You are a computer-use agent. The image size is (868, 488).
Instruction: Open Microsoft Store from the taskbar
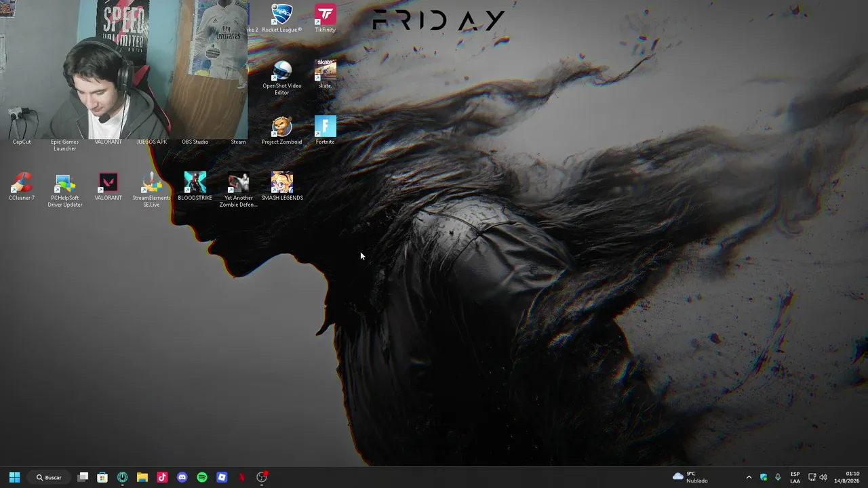pos(102,477)
